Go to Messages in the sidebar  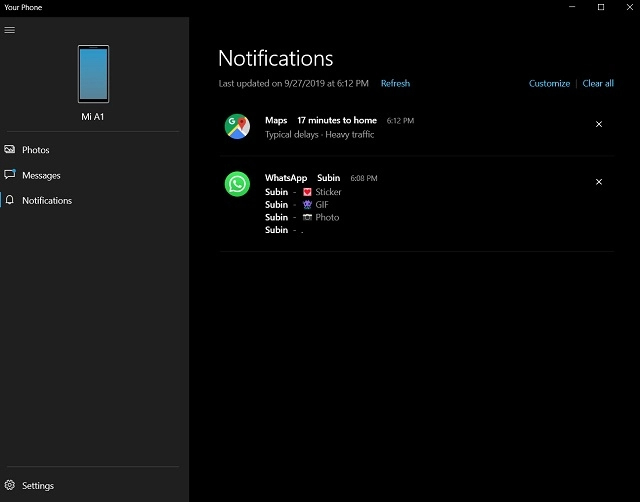[41, 175]
